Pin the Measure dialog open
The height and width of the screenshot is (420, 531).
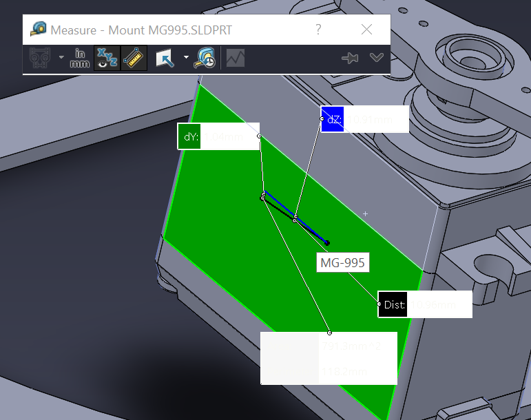(x=350, y=59)
